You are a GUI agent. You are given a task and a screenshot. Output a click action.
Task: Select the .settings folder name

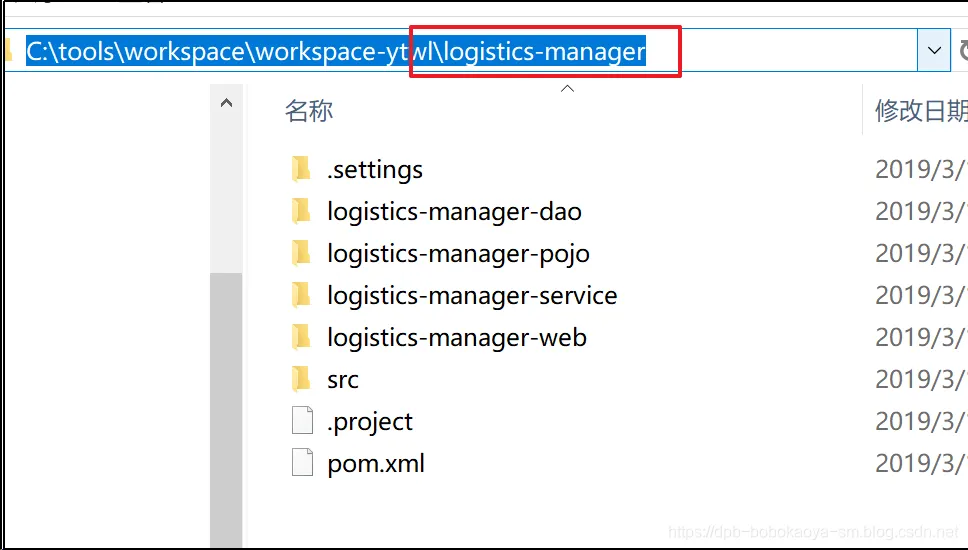[375, 170]
